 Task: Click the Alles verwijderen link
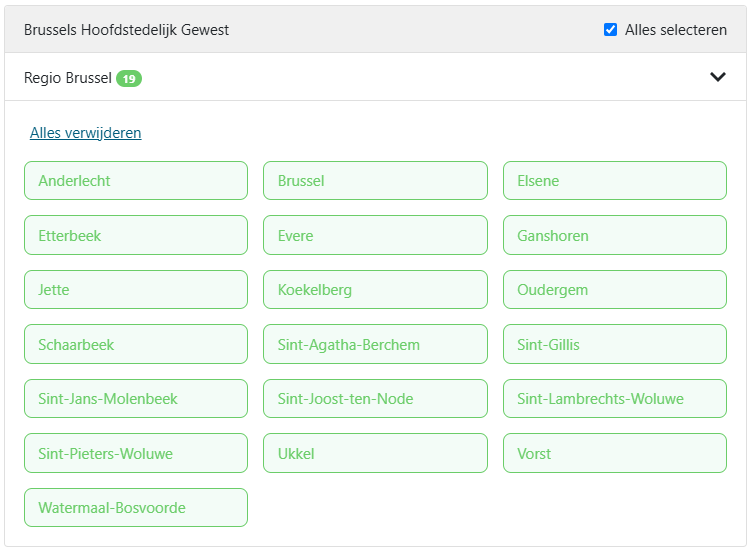(x=86, y=133)
